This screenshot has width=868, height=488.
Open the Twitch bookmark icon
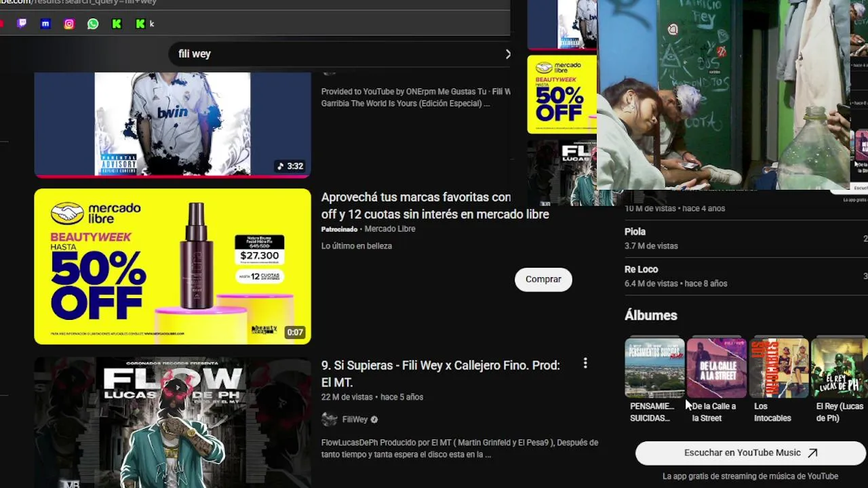(22, 24)
